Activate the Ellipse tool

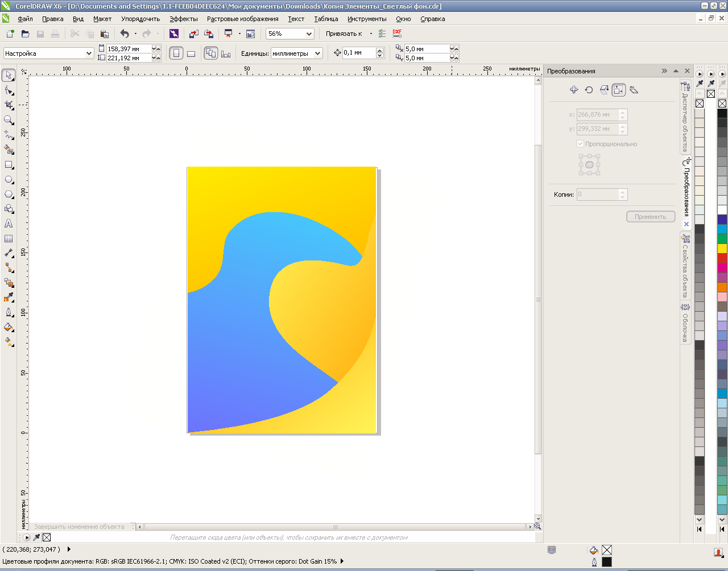tap(9, 180)
